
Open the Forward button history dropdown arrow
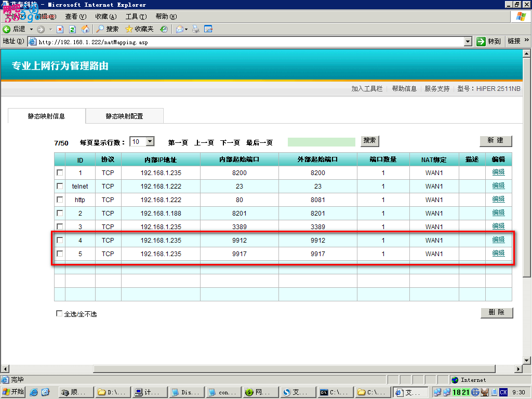[50, 29]
